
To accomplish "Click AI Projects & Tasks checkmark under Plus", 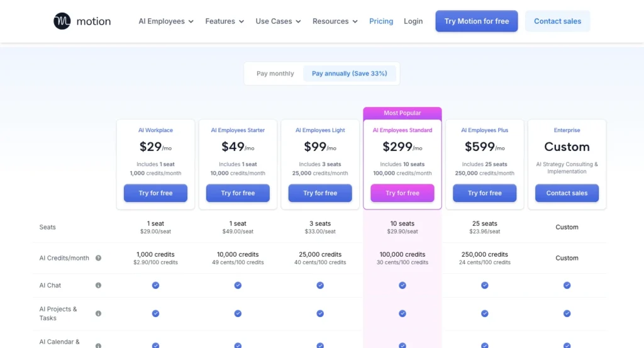I will point(485,313).
